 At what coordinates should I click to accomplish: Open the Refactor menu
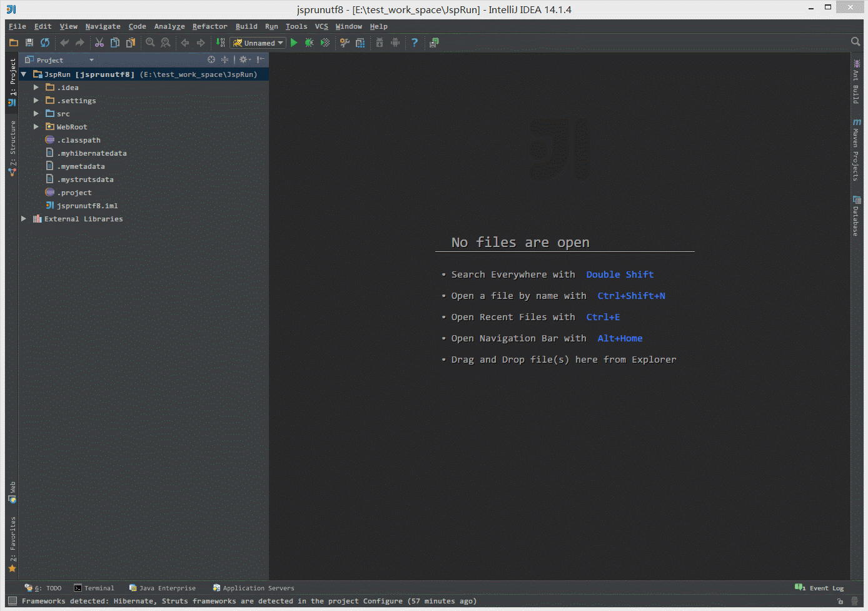tap(209, 26)
